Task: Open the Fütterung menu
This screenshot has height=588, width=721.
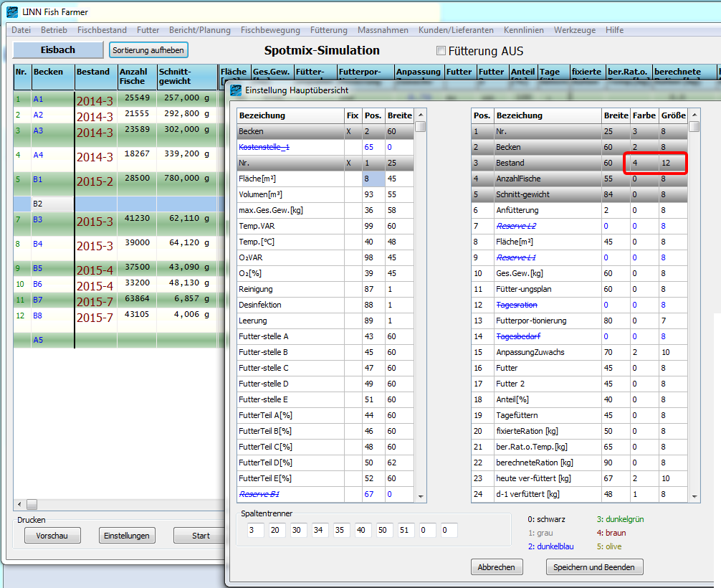Action: (328, 30)
